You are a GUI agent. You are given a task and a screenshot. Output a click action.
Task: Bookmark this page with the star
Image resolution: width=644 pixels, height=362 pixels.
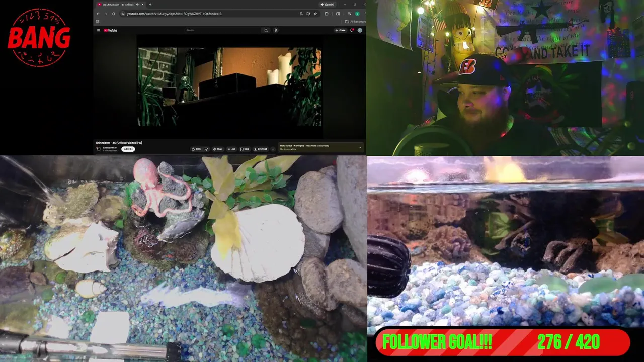pos(315,14)
